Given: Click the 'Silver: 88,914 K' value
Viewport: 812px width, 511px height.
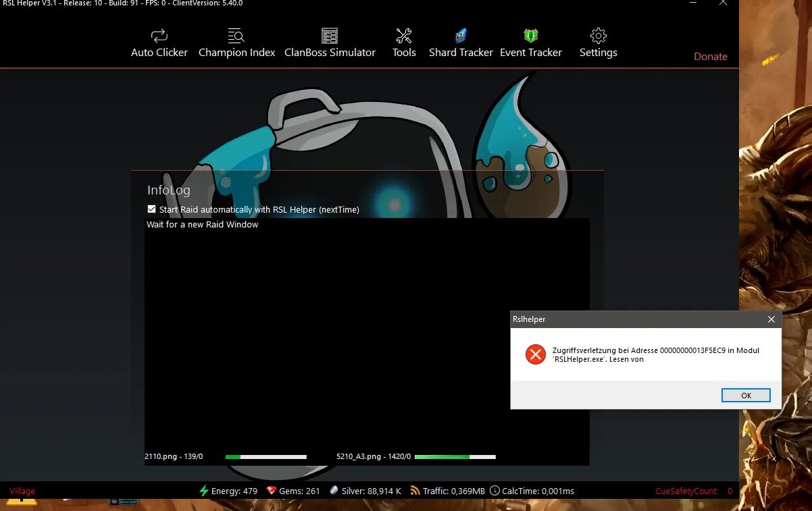Looking at the screenshot, I should coord(372,491).
